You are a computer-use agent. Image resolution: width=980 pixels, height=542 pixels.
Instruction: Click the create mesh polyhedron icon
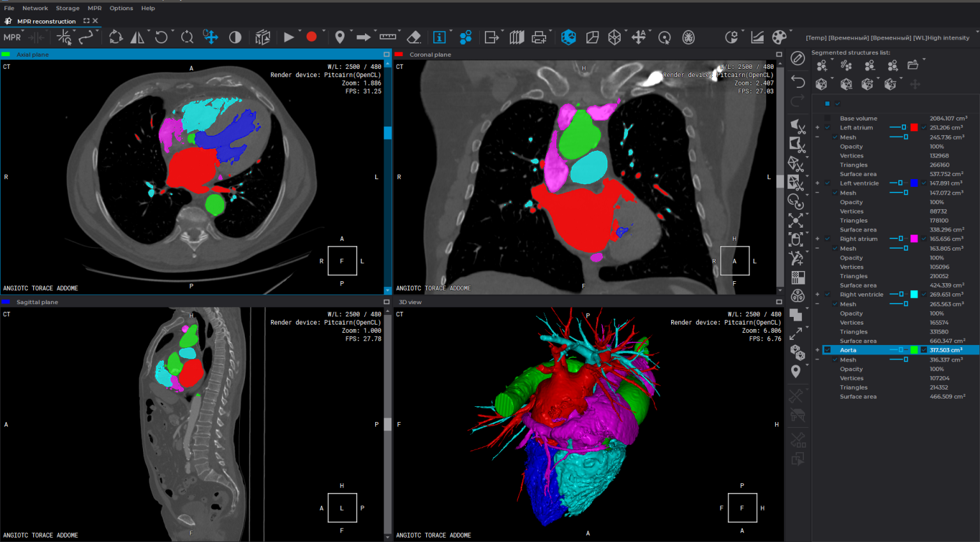point(822,84)
